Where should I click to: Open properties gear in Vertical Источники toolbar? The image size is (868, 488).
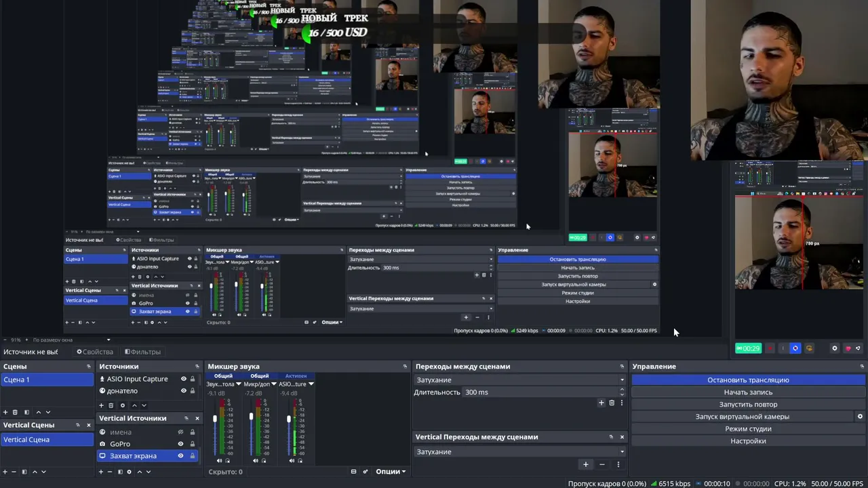130,472
